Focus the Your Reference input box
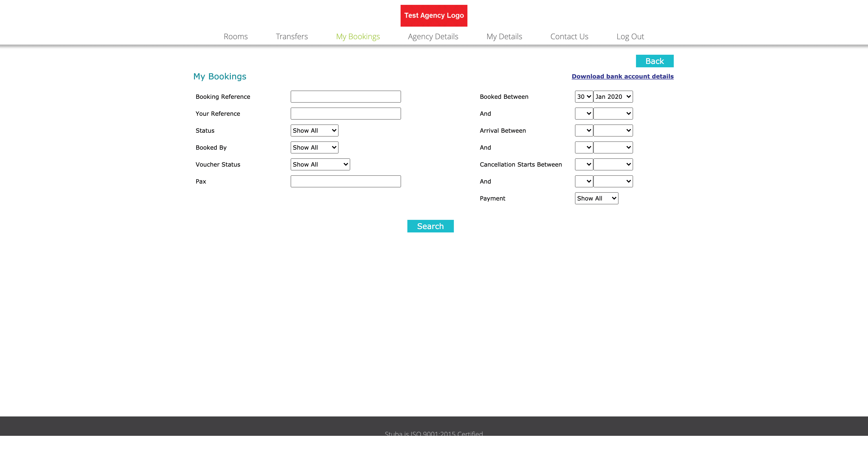 coord(345,114)
